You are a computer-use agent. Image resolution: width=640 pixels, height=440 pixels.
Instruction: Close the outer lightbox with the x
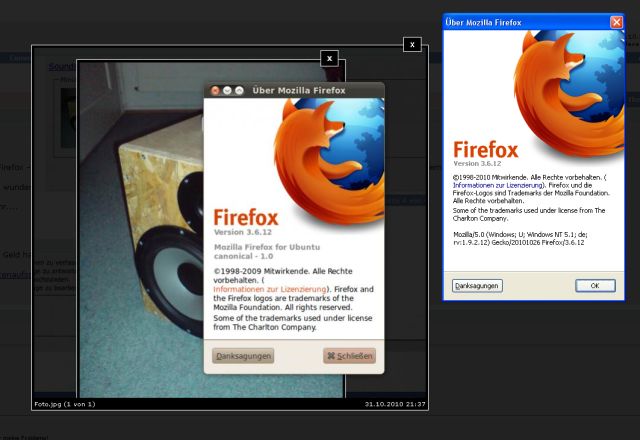(x=412, y=44)
